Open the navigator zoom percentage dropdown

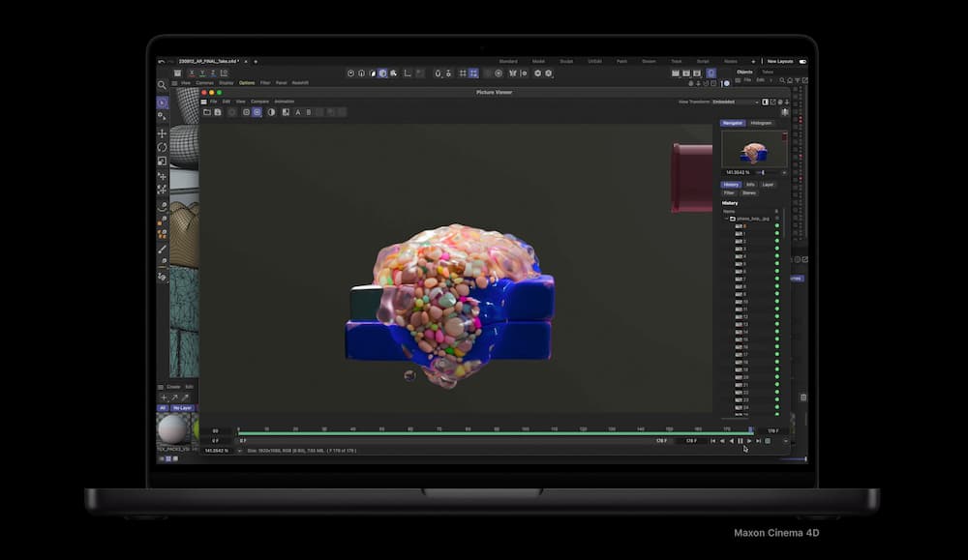(785, 173)
